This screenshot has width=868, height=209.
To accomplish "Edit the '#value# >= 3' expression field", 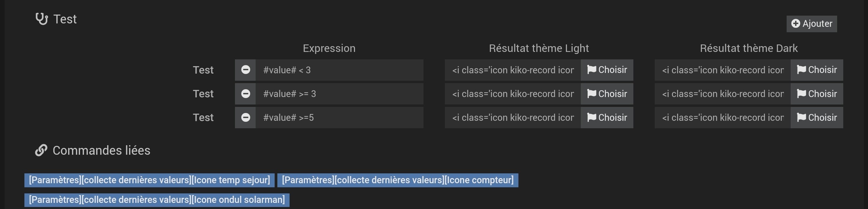I will (x=339, y=94).
